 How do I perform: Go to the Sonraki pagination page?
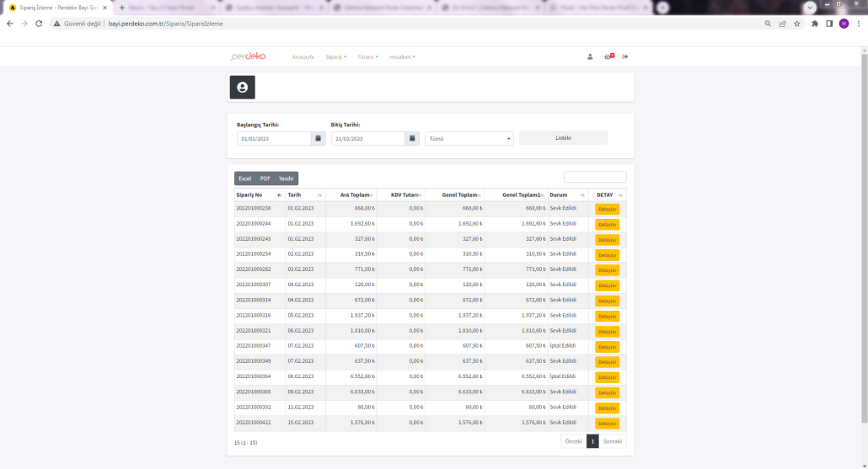click(x=613, y=441)
